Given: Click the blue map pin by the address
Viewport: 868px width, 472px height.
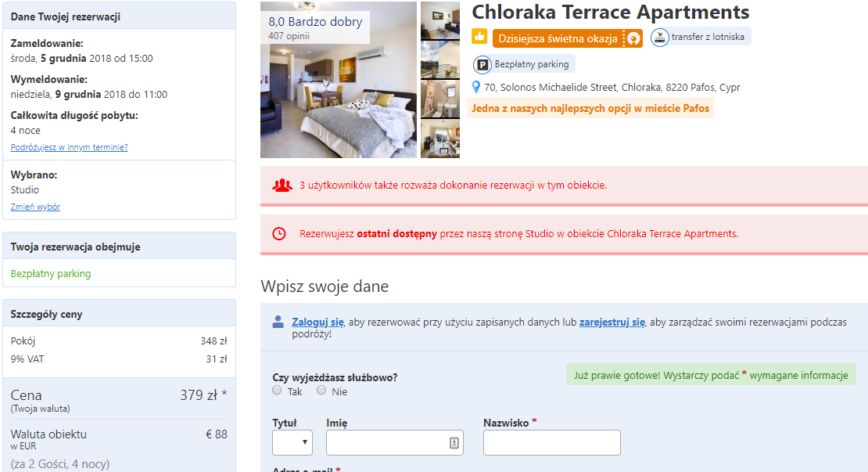Looking at the screenshot, I should [x=475, y=87].
